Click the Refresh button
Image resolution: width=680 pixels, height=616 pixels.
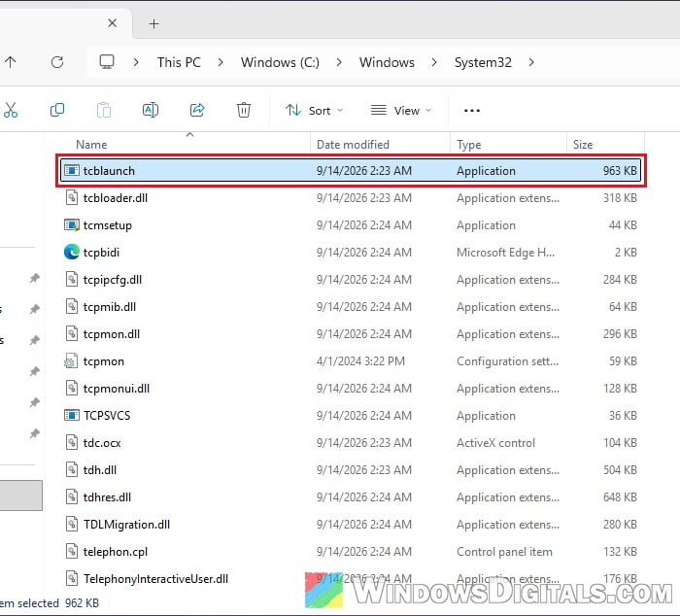tap(57, 62)
